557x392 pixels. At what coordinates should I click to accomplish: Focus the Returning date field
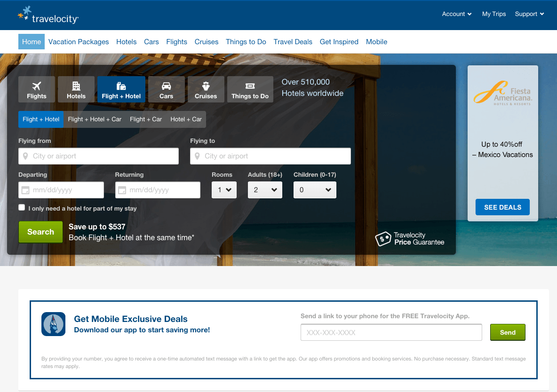pyautogui.click(x=158, y=190)
